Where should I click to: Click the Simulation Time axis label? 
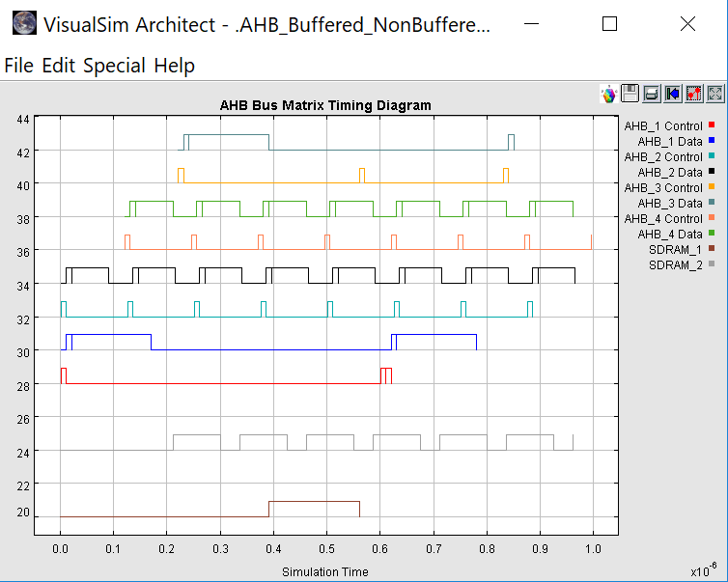coord(325,571)
